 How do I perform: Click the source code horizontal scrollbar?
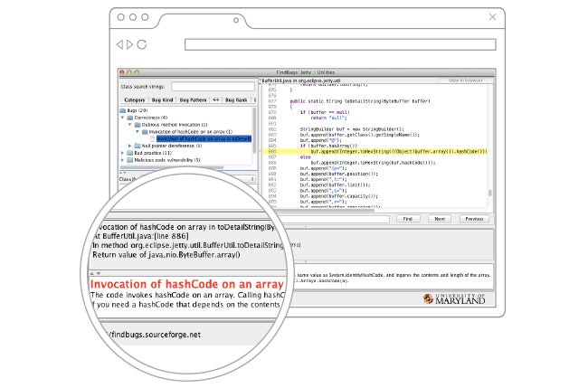coord(318,210)
